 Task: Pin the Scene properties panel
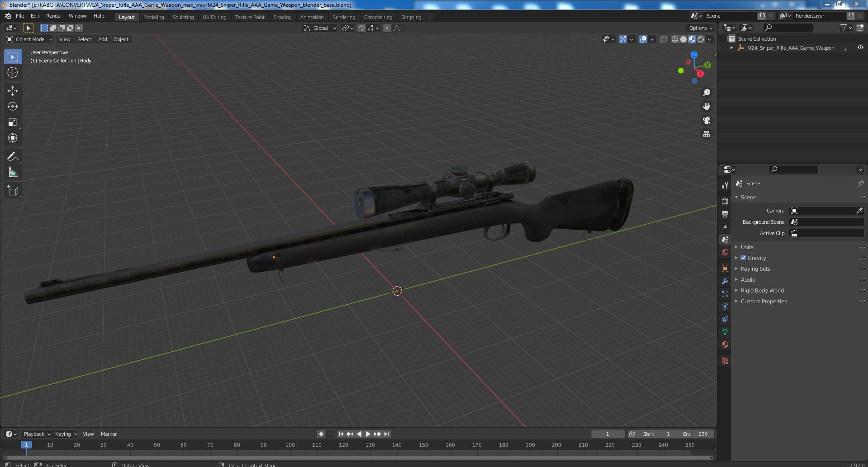pos(860,184)
